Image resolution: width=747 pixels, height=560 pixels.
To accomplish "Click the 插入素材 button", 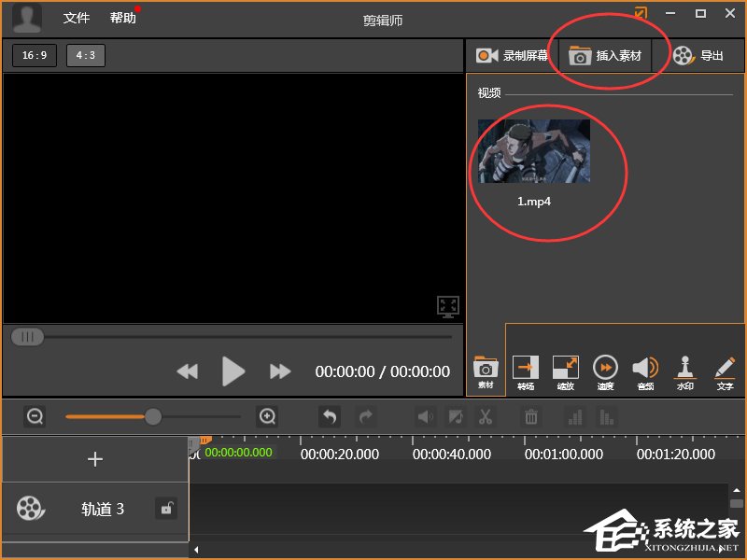I will click(605, 56).
